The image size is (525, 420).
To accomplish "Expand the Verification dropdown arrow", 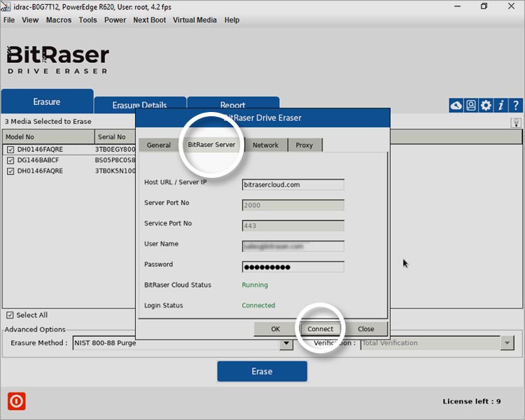I will point(507,343).
